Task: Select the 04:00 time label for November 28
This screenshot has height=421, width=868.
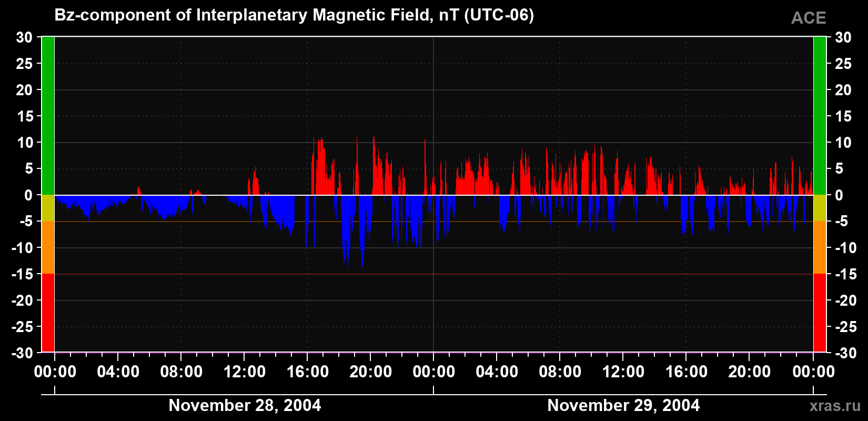Action: [x=118, y=372]
